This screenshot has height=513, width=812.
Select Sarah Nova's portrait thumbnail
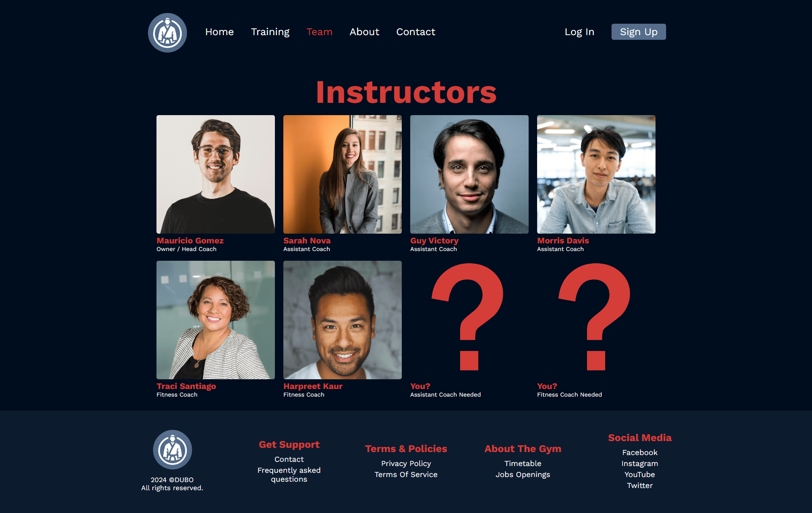343,174
